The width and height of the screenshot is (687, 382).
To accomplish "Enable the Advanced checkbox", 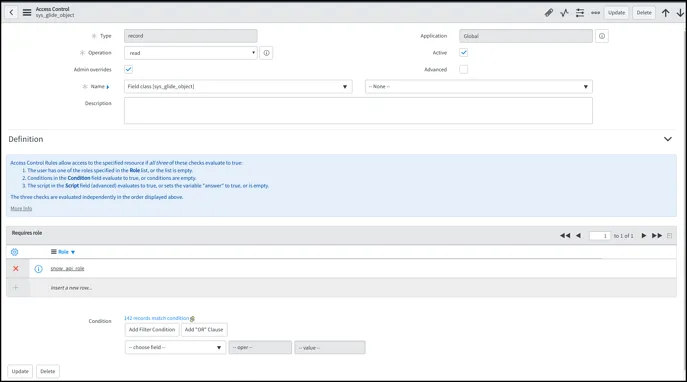I will click(464, 69).
